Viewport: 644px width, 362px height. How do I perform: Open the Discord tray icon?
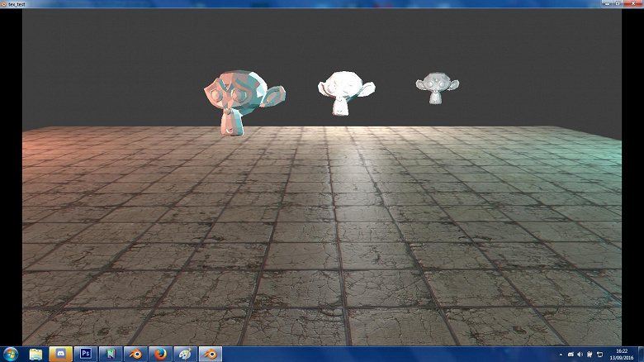(571, 355)
